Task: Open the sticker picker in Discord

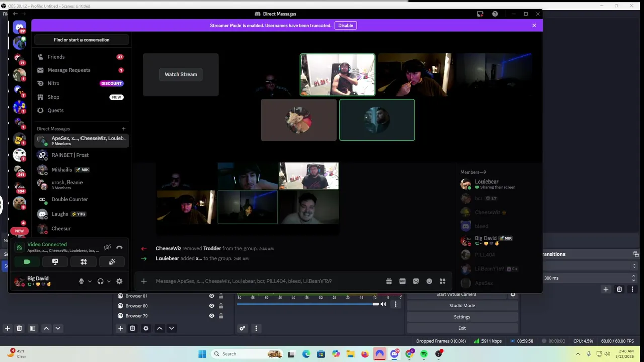Action: tap(416, 281)
